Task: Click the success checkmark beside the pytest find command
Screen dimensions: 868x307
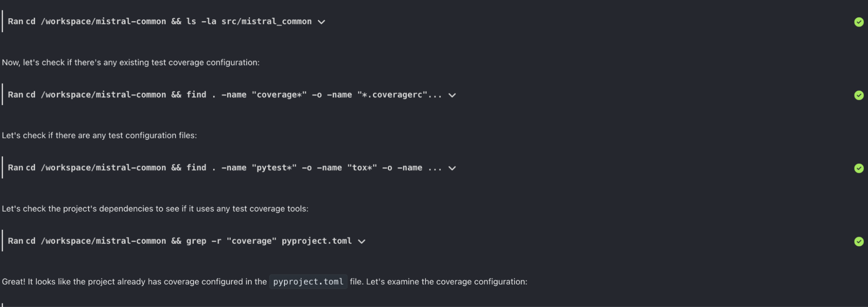Action: [859, 168]
